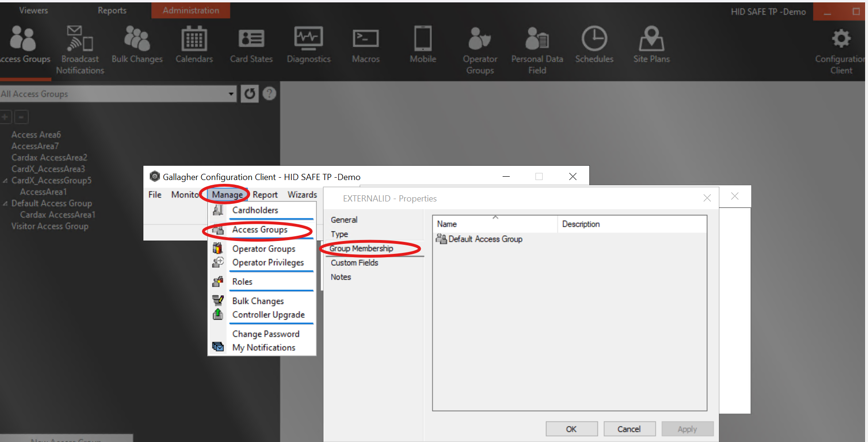Open the File menu
Image resolution: width=868 pixels, height=442 pixels.
[x=155, y=195]
